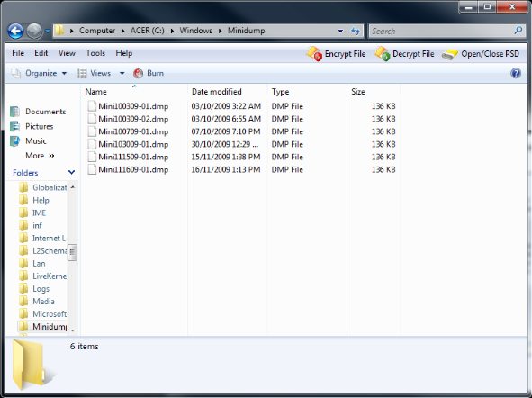Sort by the Name column header
This screenshot has width=532, height=398.
pyautogui.click(x=134, y=92)
